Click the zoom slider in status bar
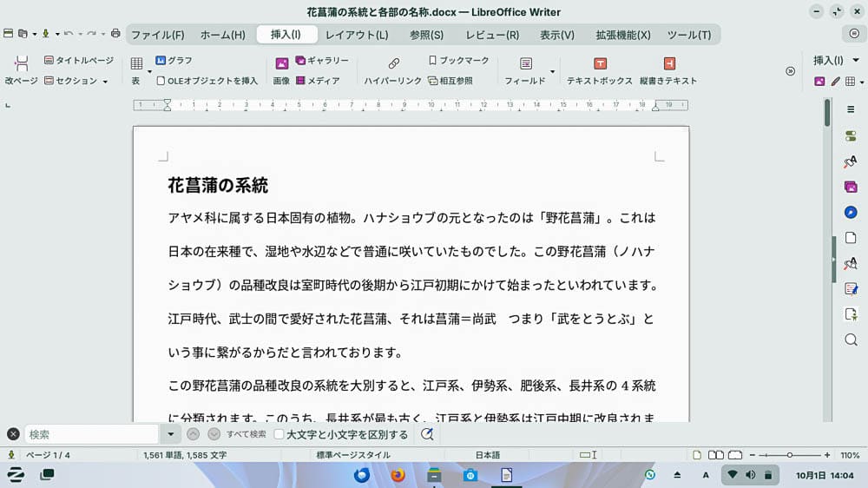Viewport: 868px width, 488px height. 789,455
